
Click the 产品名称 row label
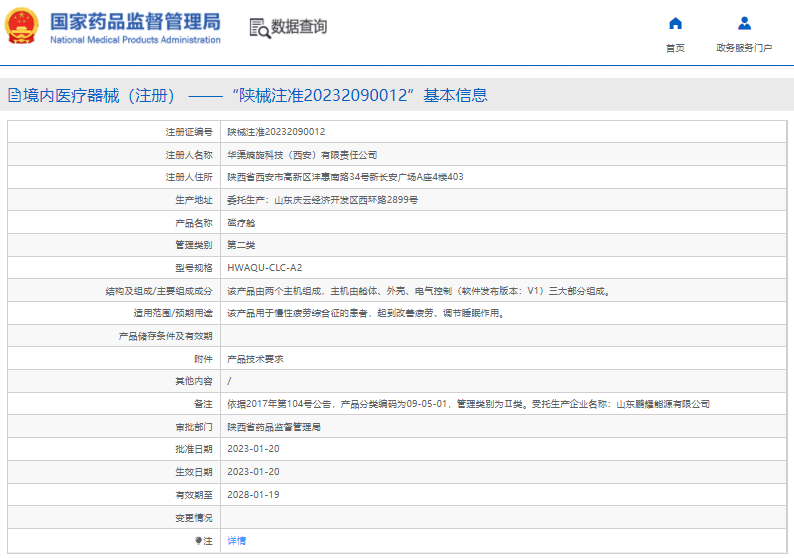point(193,223)
